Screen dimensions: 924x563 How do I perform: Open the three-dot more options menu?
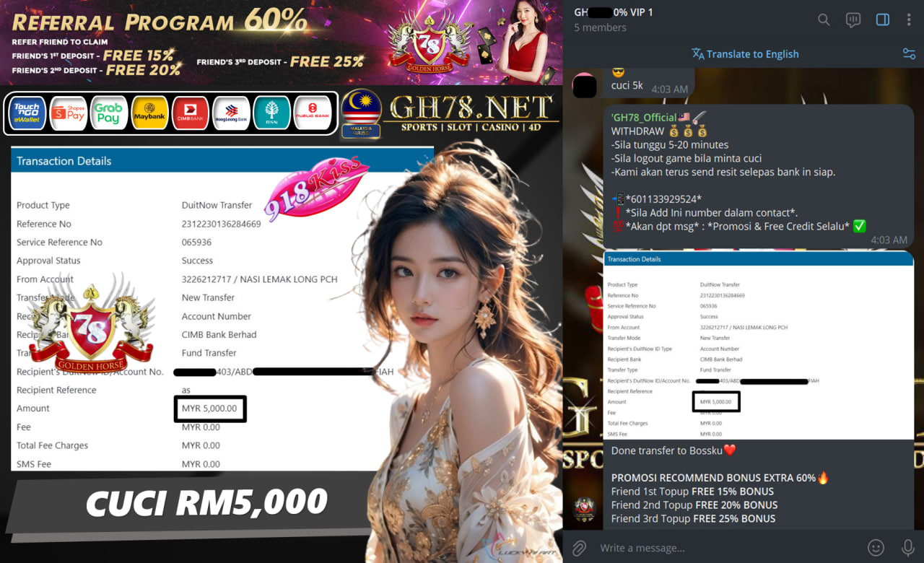tap(909, 19)
